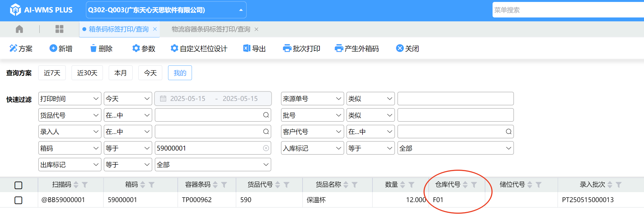Click the 关闭 close toolbar button
This screenshot has height=224, width=644.
pos(407,49)
